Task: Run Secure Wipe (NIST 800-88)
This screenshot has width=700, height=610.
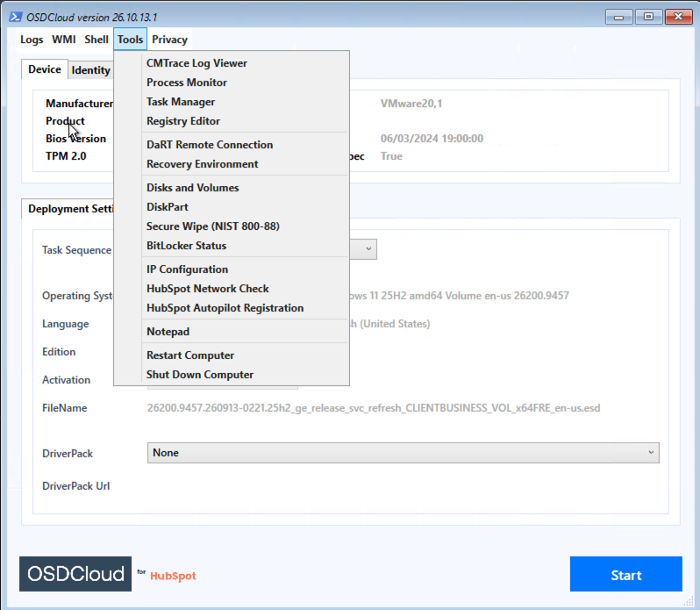Action: pyautogui.click(x=245, y=226)
